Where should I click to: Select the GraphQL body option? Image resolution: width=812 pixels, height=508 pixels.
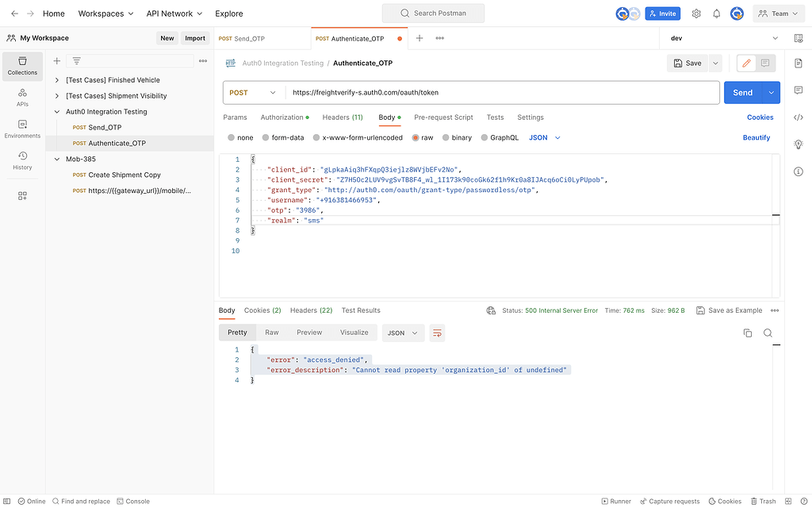click(500, 137)
